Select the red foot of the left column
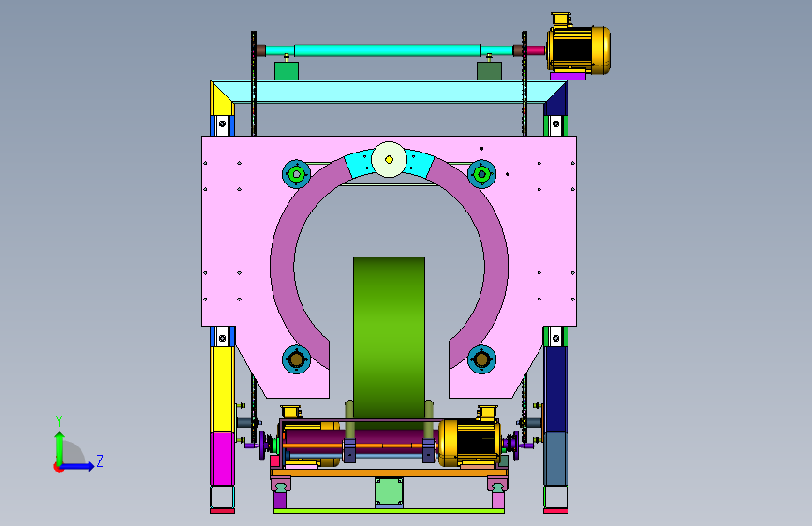The height and width of the screenshot is (526, 812). click(223, 511)
